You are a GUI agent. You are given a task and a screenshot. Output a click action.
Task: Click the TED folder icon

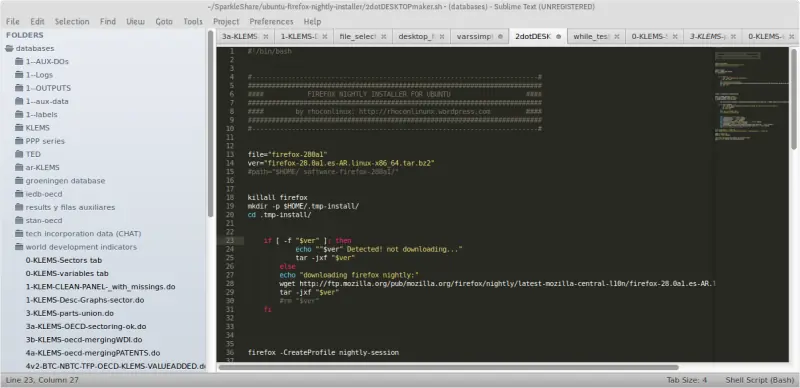coord(19,154)
